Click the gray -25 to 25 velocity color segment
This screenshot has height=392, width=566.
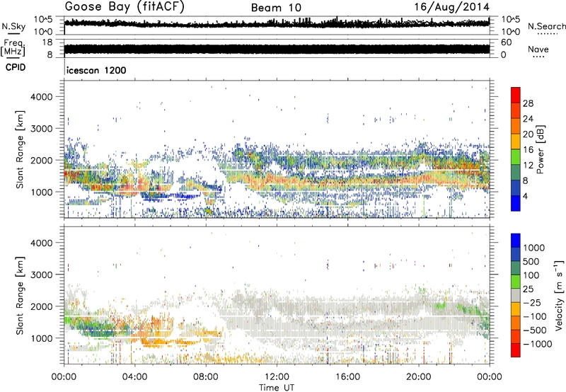pyautogui.click(x=516, y=296)
